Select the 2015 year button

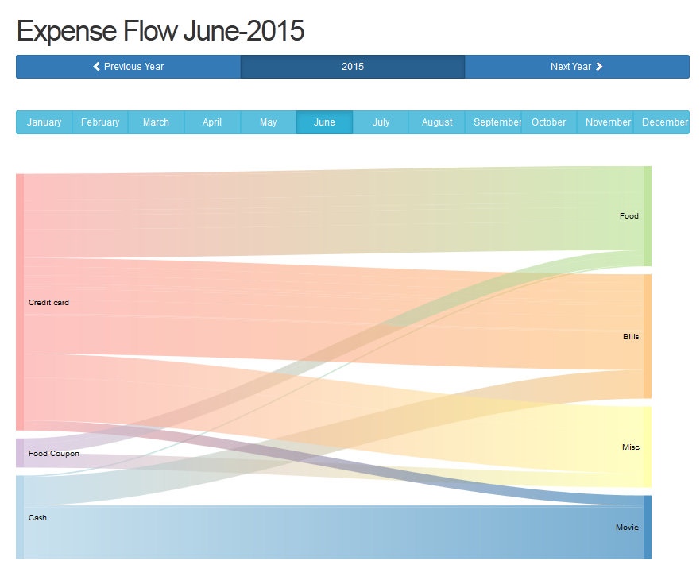click(x=353, y=67)
